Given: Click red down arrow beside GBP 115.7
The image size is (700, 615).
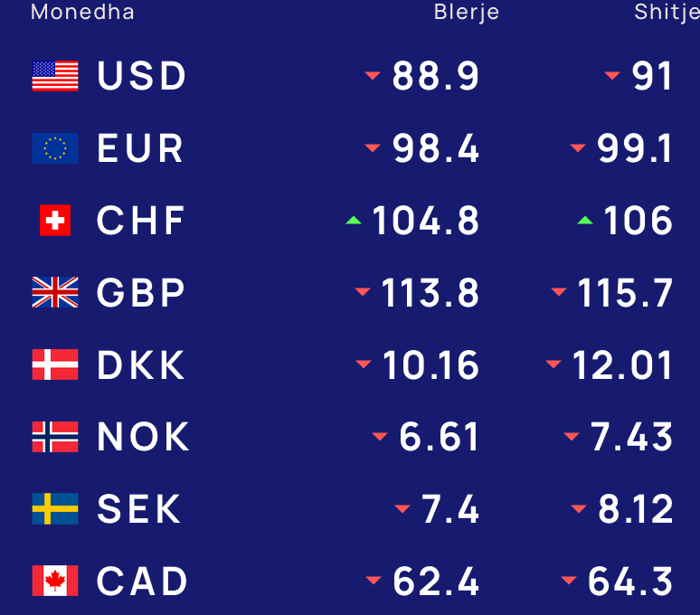Looking at the screenshot, I should coord(559,292).
